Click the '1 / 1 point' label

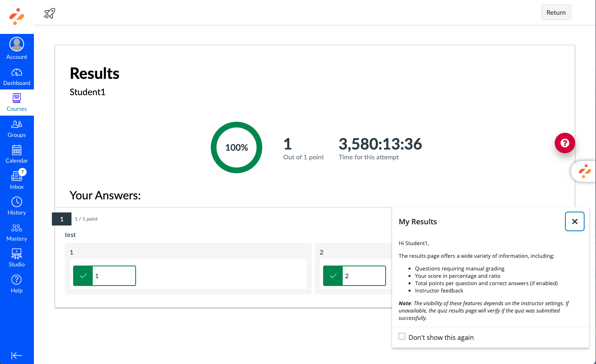(x=86, y=219)
